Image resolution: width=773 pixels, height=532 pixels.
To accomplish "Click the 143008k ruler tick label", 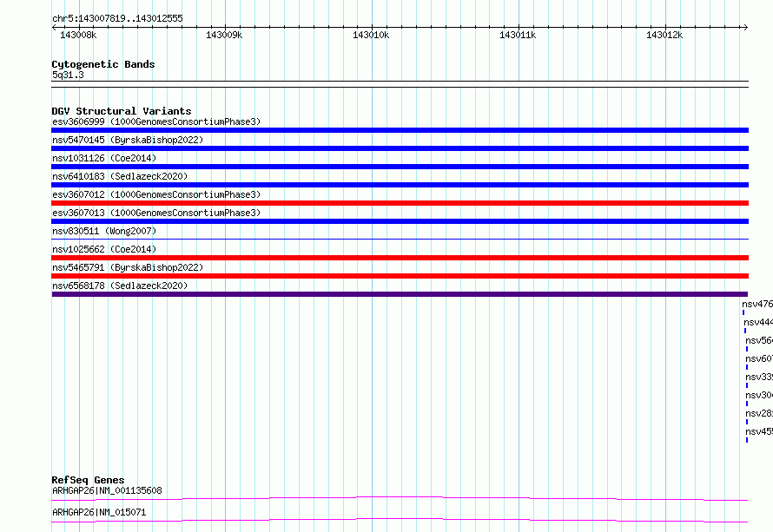I will (x=78, y=35).
